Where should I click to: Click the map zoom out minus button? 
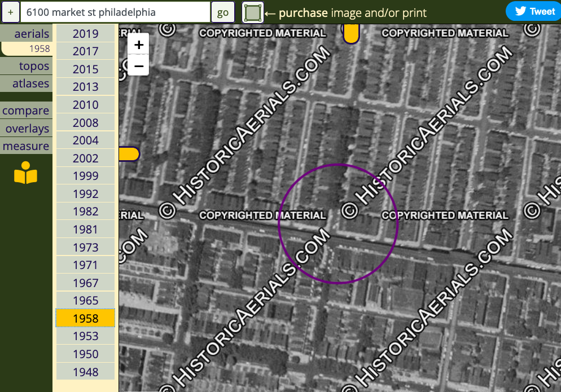pyautogui.click(x=138, y=65)
